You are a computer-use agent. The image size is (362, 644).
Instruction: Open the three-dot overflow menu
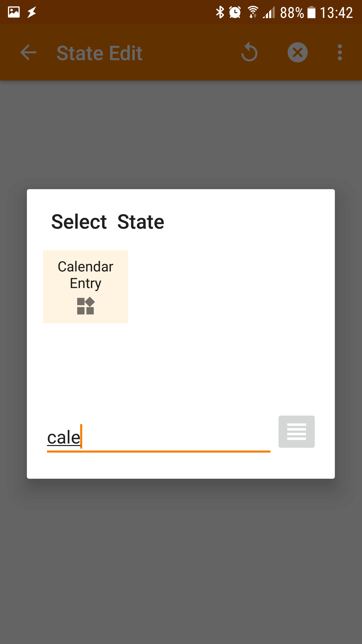click(x=340, y=53)
